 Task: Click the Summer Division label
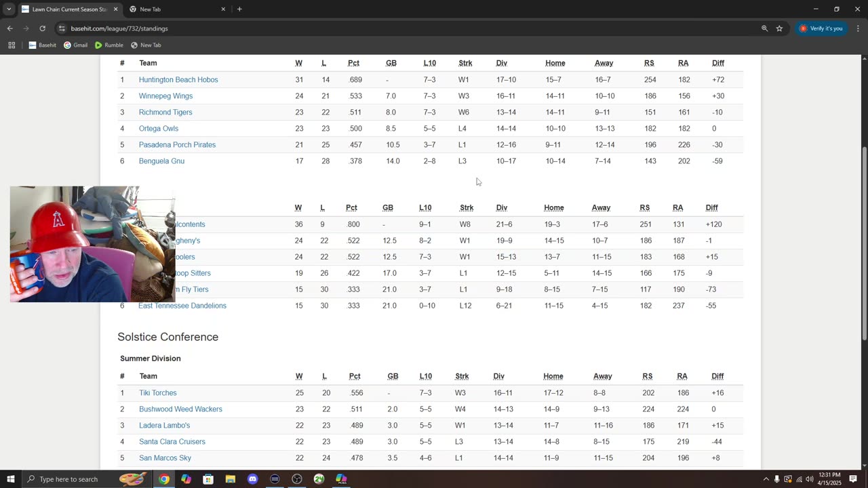[151, 359]
